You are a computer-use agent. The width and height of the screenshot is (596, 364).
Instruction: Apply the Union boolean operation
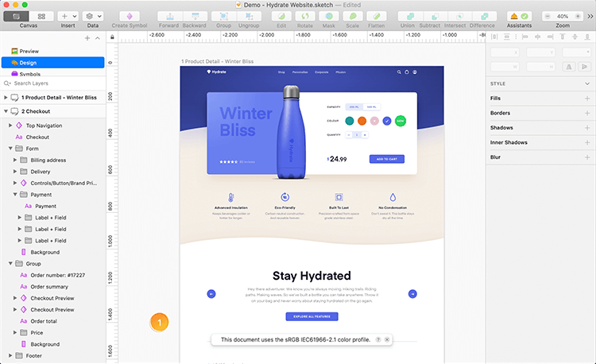pos(410,17)
